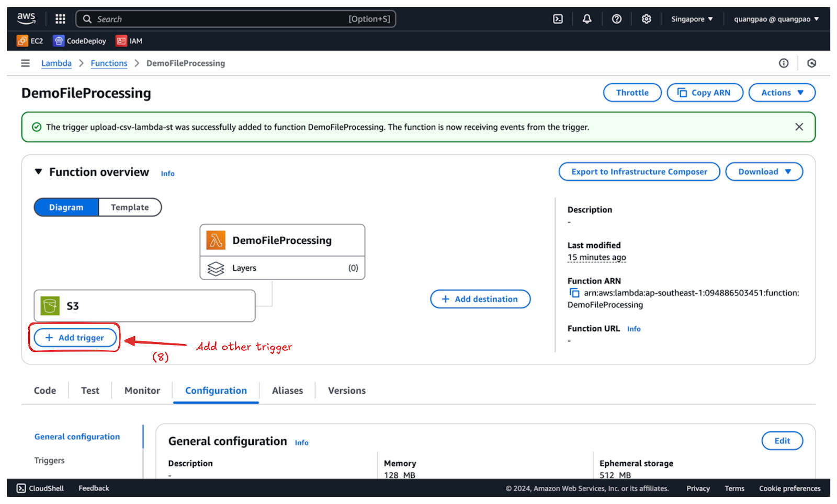Screen dimensions: 837x504
Task: Open the AWS home logo
Action: 26,18
